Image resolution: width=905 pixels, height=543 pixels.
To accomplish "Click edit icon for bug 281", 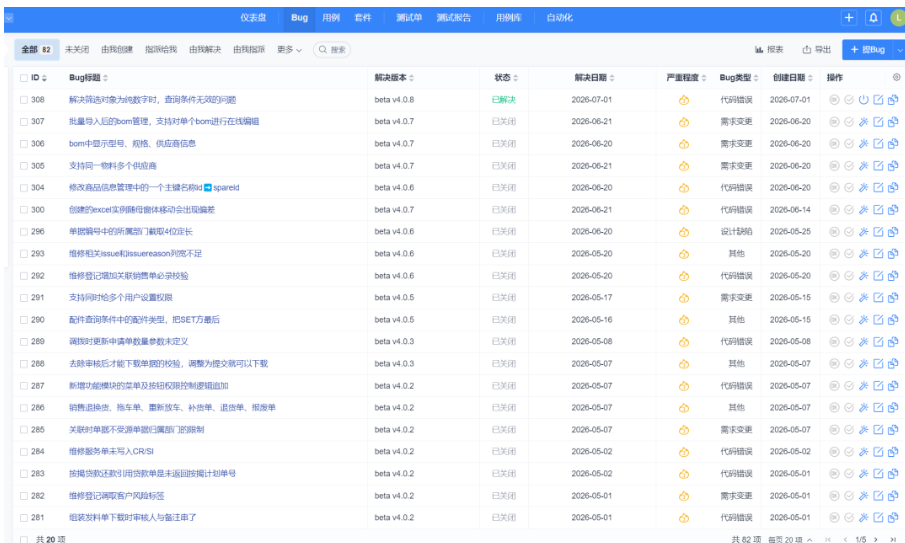I will pyautogui.click(x=878, y=518).
